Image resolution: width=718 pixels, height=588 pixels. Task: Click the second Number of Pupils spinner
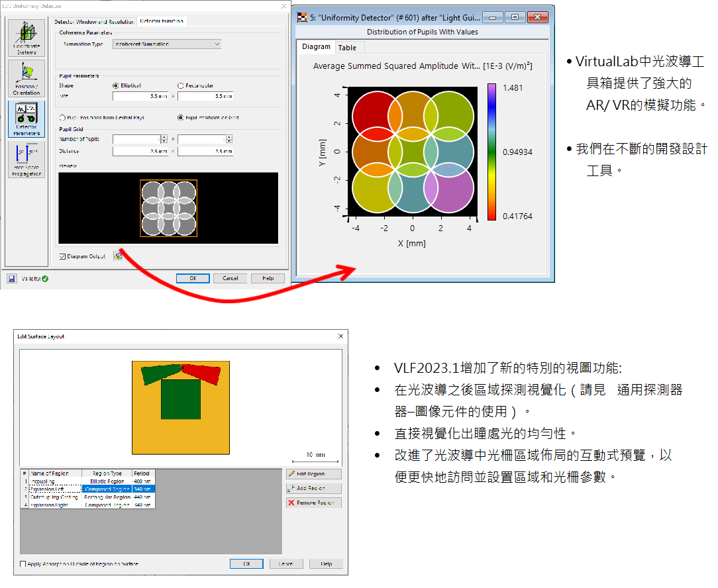click(x=229, y=139)
